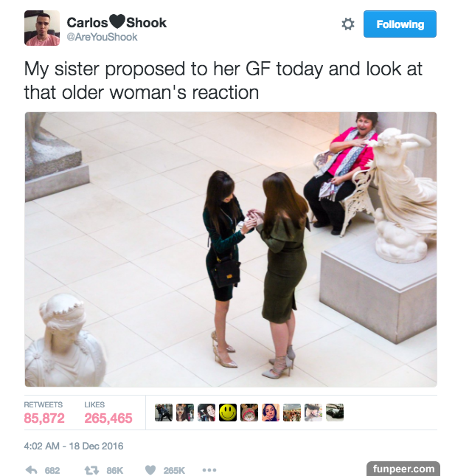Open Carlos Shook's profile avatar
This screenshot has height=476, width=455.
tap(42, 28)
